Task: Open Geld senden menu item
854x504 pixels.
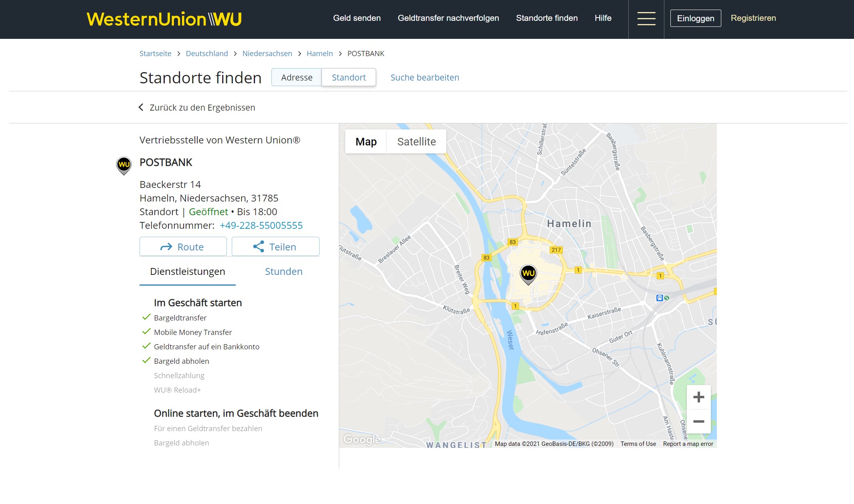Action: tap(356, 18)
